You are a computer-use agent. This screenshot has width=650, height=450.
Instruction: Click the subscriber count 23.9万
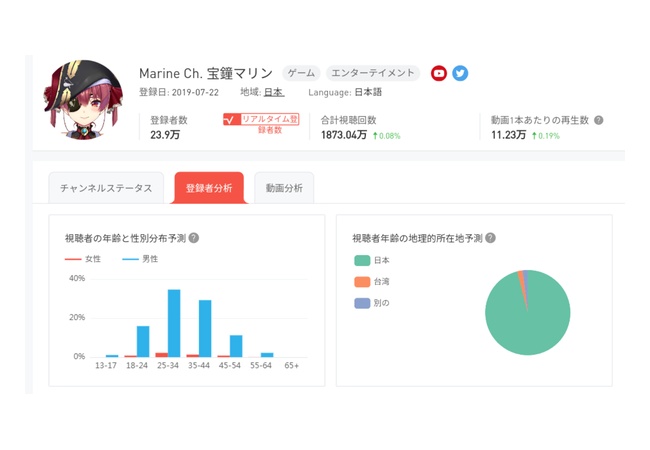[165, 135]
